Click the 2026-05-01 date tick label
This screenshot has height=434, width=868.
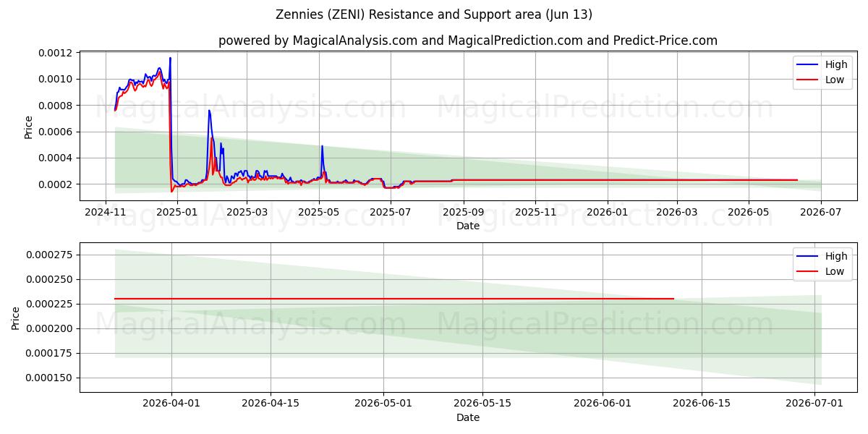point(384,404)
